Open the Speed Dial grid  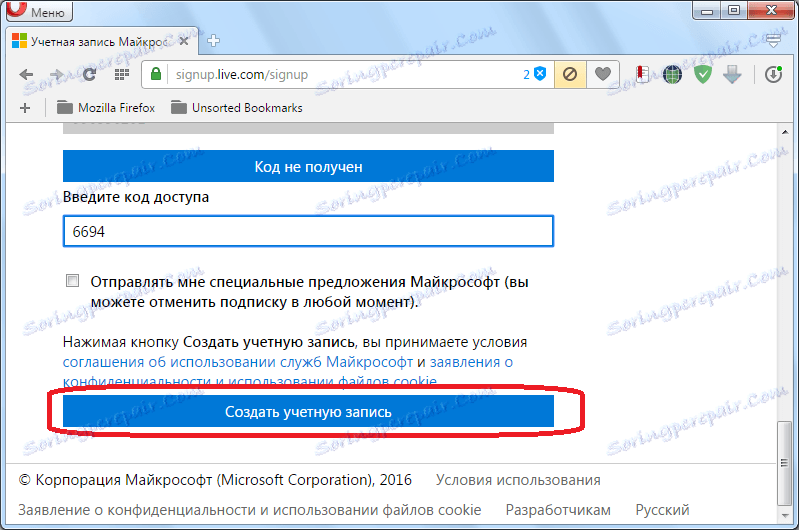(122, 75)
